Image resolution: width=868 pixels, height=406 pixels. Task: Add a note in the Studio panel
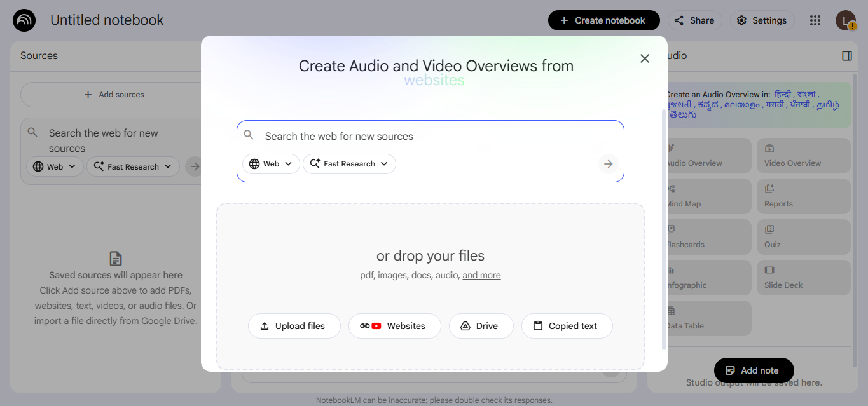pyautogui.click(x=754, y=370)
